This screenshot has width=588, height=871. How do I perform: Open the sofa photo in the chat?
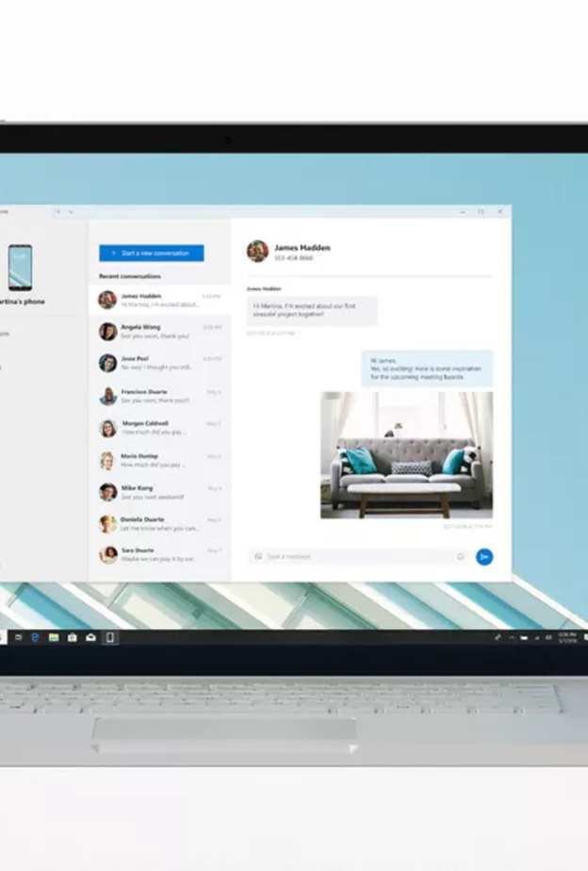coord(406,454)
